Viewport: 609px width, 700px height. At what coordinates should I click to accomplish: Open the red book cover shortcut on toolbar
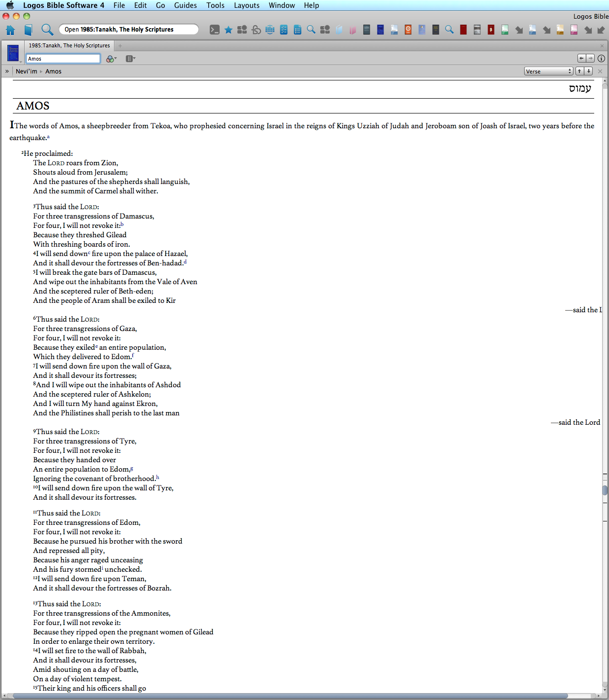[x=463, y=30]
